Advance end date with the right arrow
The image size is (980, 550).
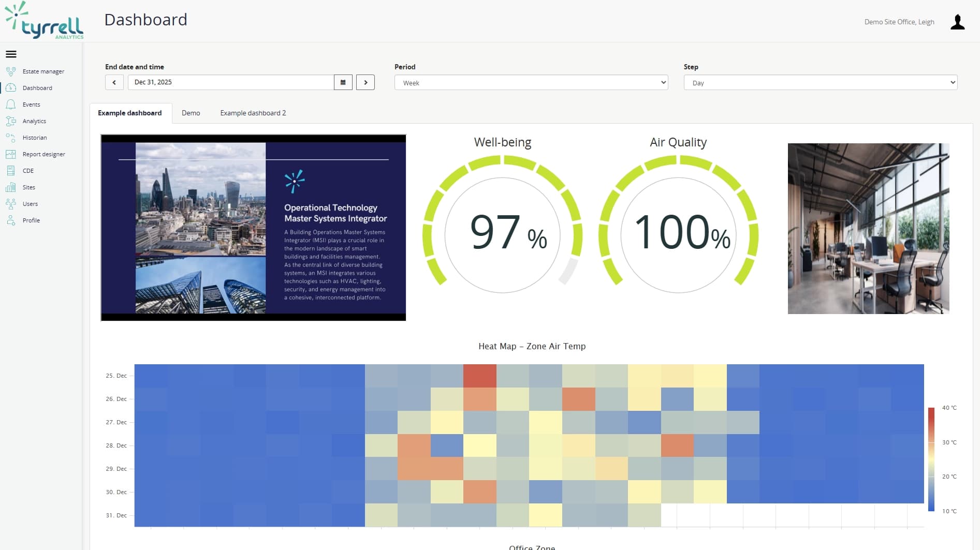[365, 82]
